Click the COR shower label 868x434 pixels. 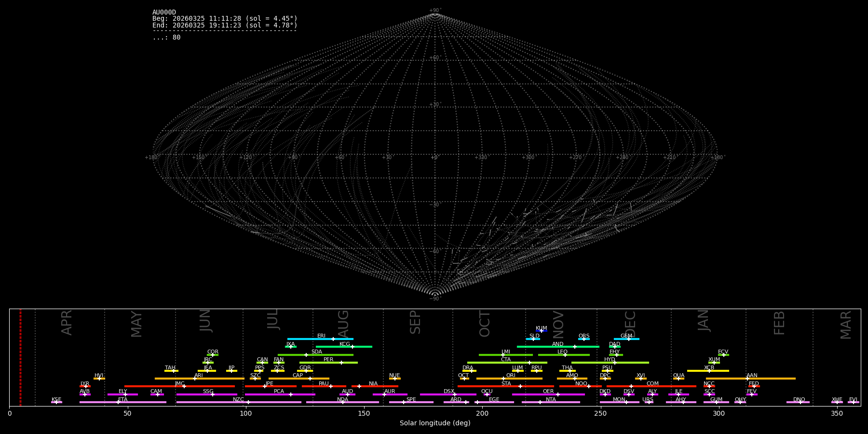pyautogui.click(x=213, y=352)
